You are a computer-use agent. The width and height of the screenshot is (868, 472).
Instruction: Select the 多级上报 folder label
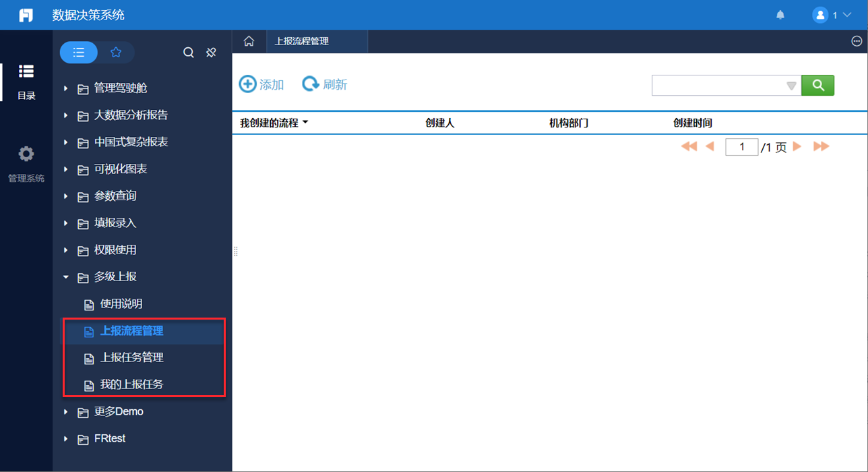point(115,277)
